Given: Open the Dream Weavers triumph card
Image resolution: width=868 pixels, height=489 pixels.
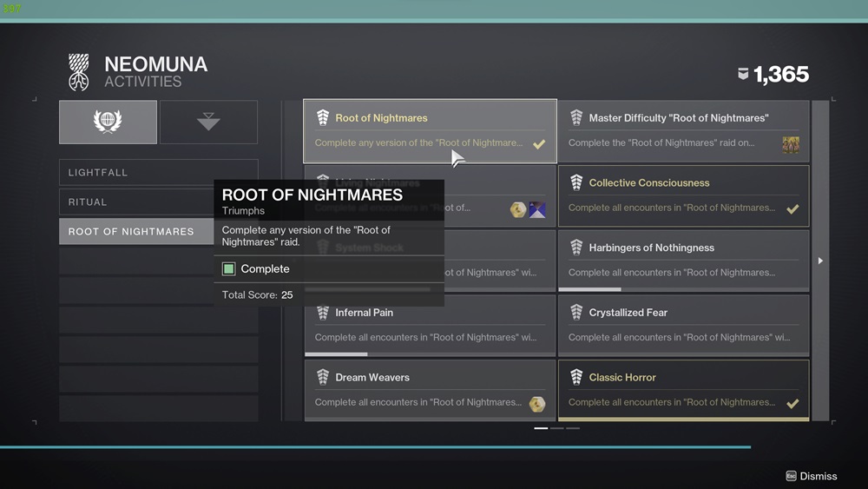Looking at the screenshot, I should click(x=430, y=390).
